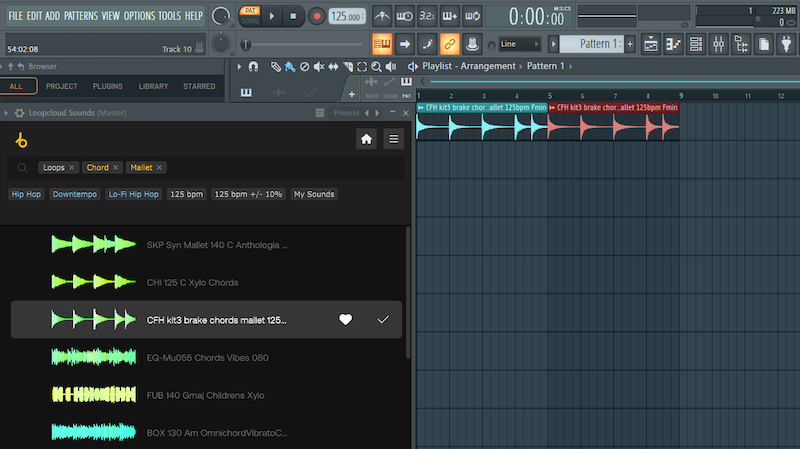Select the Mute tool in Playlist toolbar
The height and width of the screenshot is (449, 800).
pyautogui.click(x=319, y=66)
